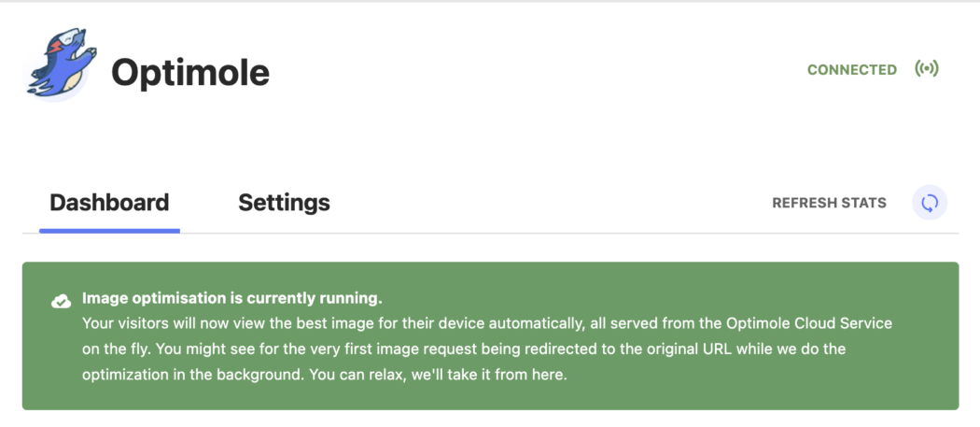Click the blue underline beneath Dashboard
Image resolution: width=980 pixels, height=427 pixels.
109,231
